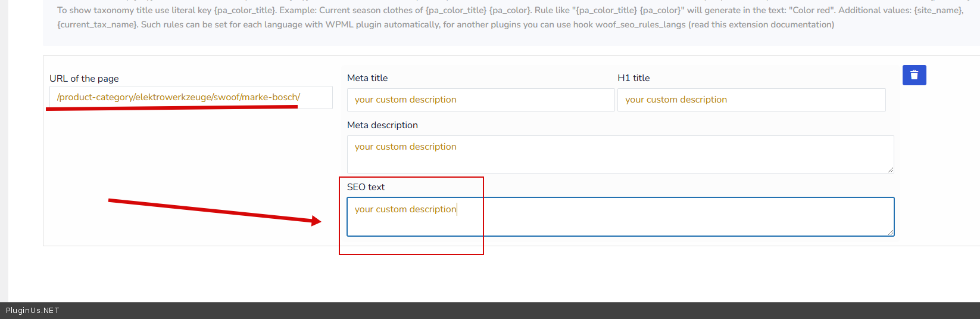Click the "URL of the page" label
Screen dimensions: 980x319
pos(84,79)
